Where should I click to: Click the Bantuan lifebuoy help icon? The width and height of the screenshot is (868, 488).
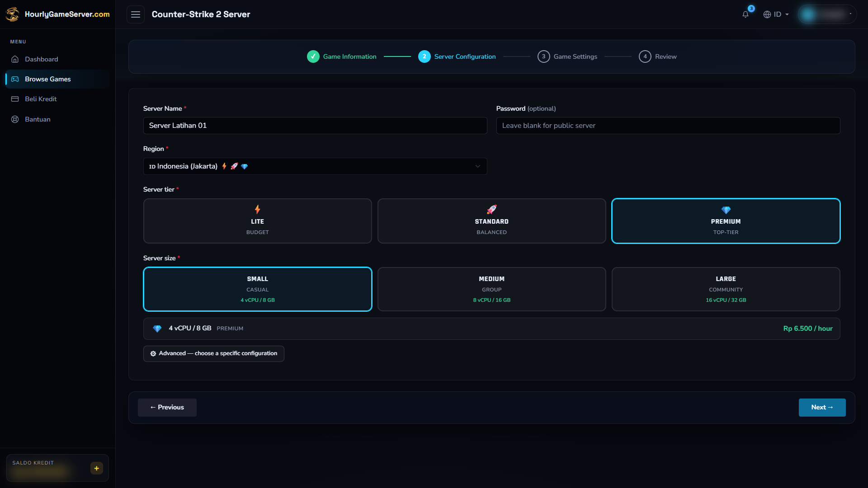pos(15,119)
